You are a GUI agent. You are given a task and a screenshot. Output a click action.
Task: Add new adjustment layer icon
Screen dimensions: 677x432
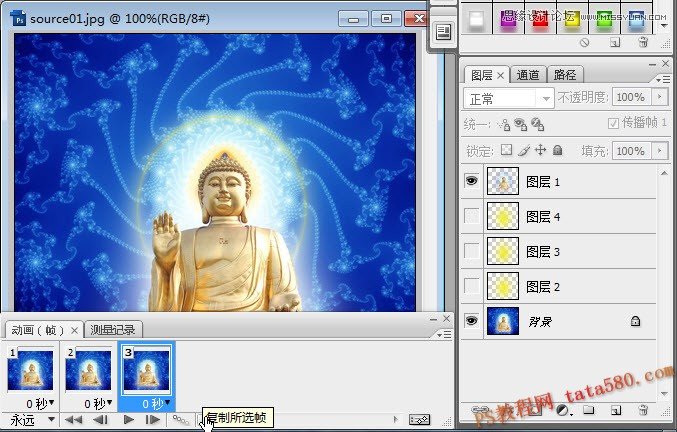[563, 410]
